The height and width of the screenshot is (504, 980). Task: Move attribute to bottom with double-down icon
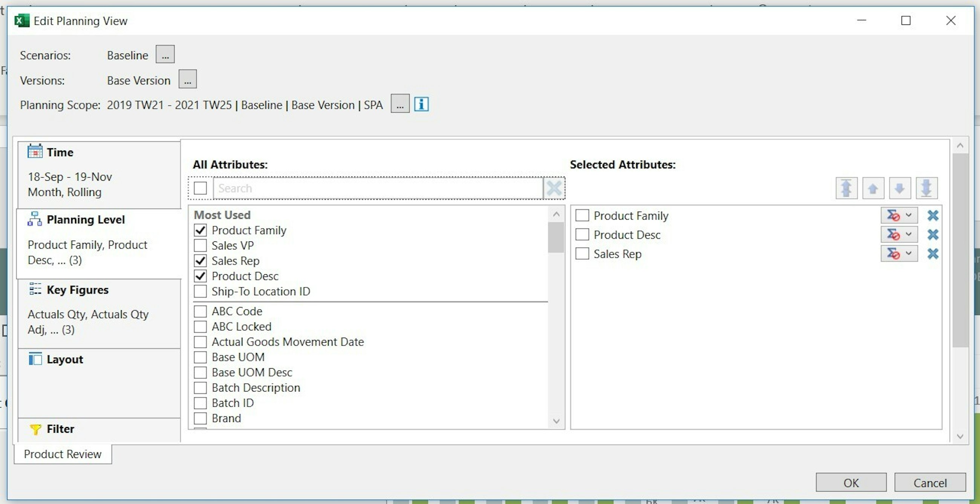[927, 187]
